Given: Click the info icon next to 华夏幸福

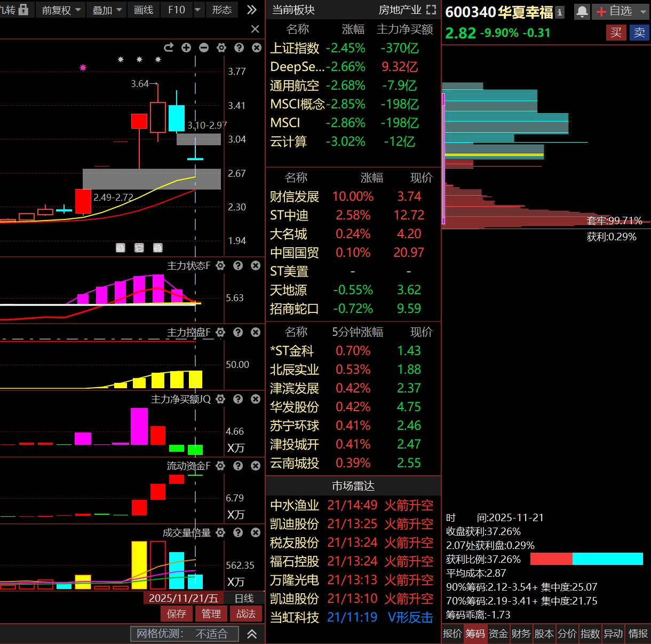Looking at the screenshot, I should 559,12.
